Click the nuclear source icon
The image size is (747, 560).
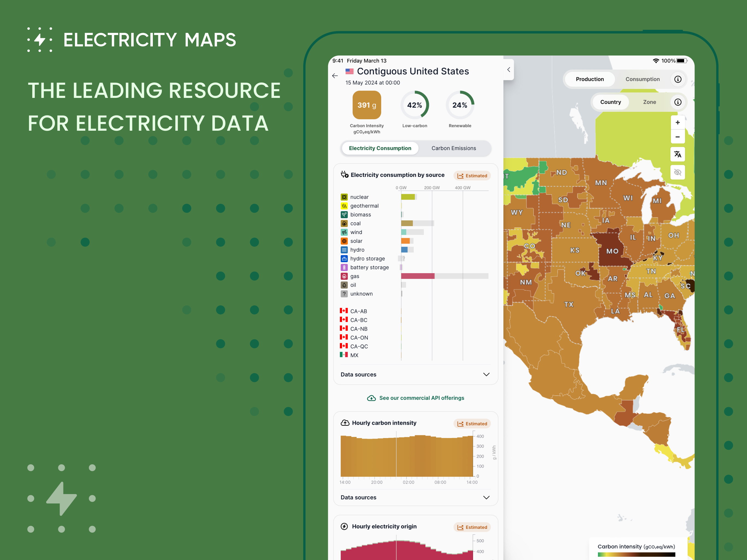[x=344, y=197]
